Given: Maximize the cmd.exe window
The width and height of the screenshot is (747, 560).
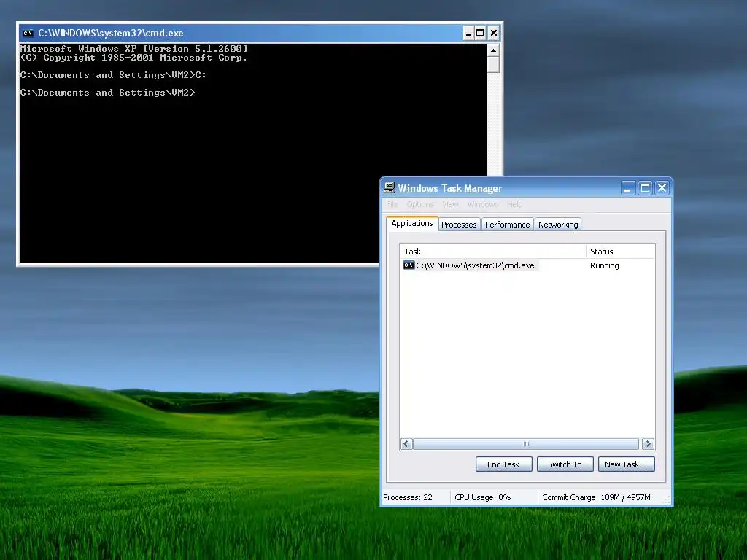Looking at the screenshot, I should (480, 33).
